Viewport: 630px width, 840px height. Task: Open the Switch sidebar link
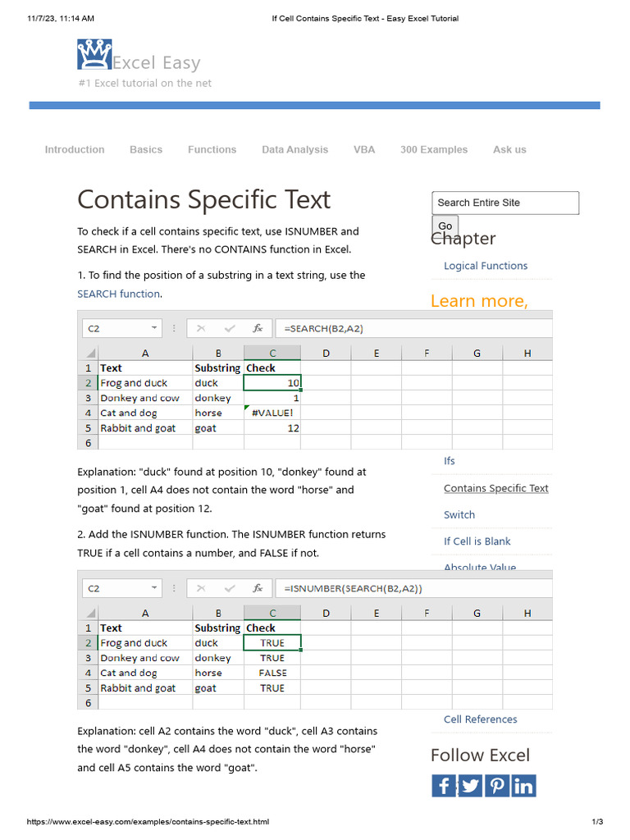tap(459, 515)
